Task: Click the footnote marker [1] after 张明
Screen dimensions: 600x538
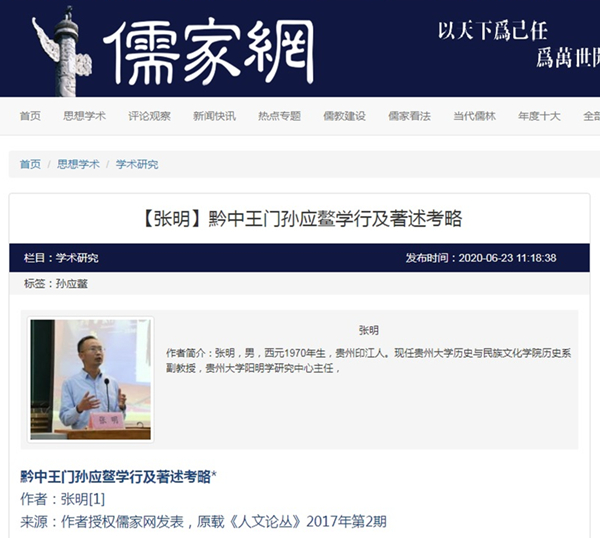Action: coord(97,499)
